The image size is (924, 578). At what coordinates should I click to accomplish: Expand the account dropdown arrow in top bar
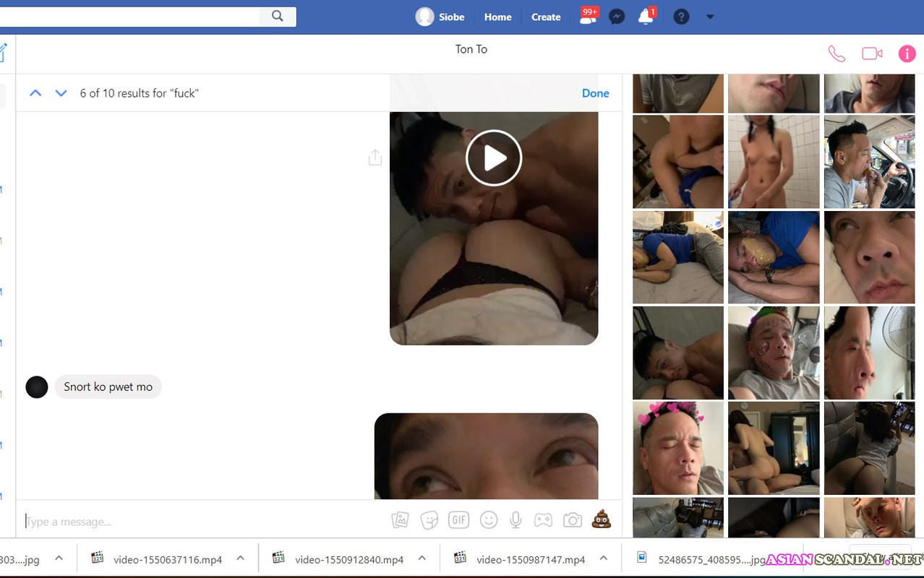click(710, 17)
